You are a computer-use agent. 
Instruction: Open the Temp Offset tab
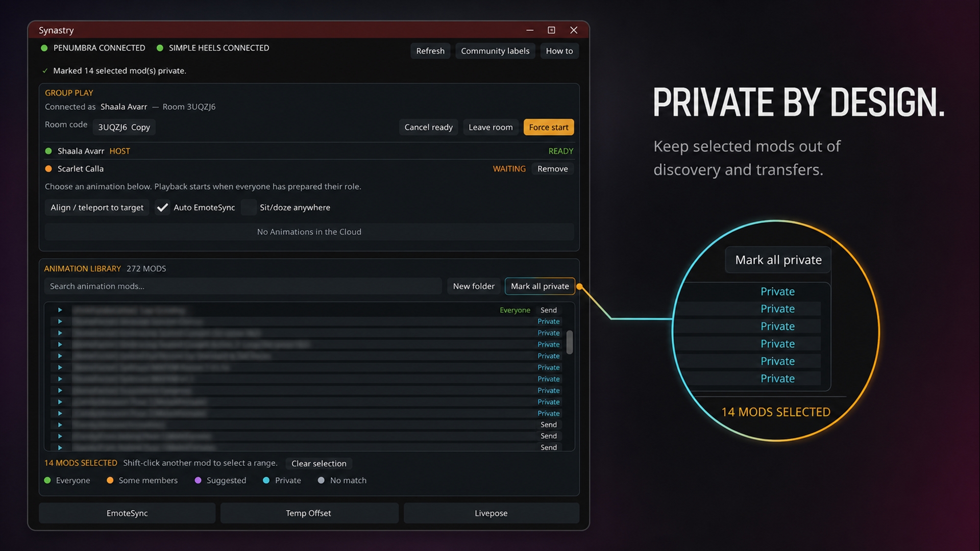tap(308, 513)
